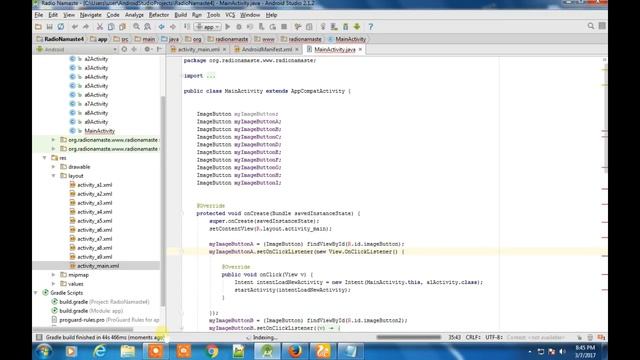640x360 pixels.
Task: Open the Android project view dropdown
Action: pyautogui.click(x=76, y=49)
